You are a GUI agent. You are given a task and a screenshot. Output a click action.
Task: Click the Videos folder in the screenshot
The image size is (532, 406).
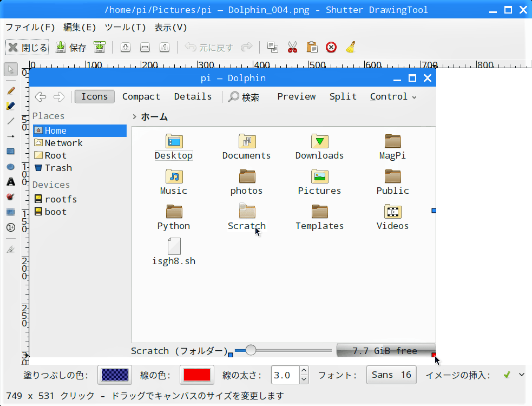click(392, 217)
